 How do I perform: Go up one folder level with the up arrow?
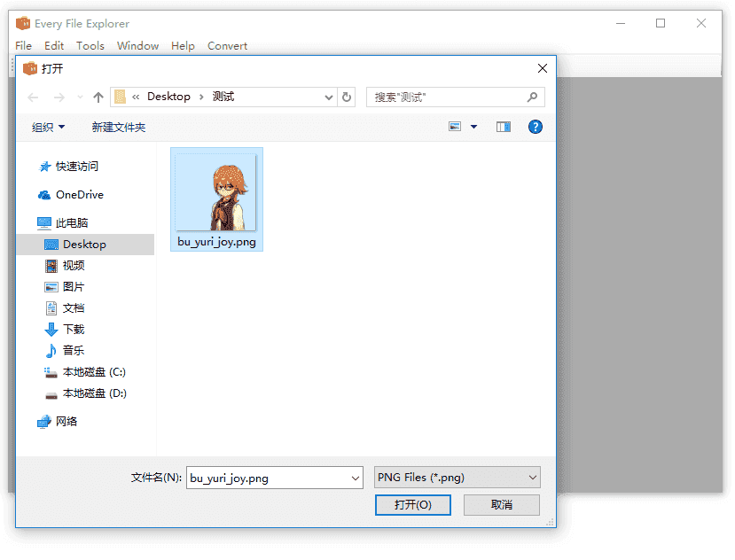coord(98,97)
